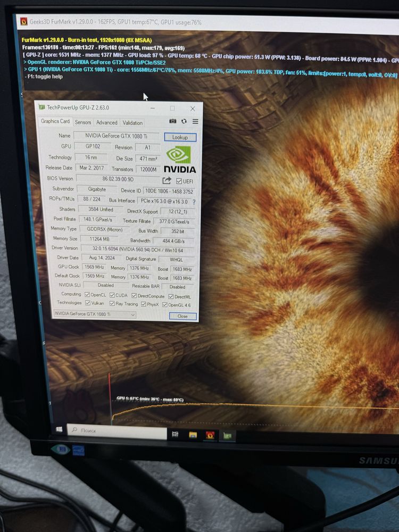Toggle the OpenGL 4.6 checkbox

click(165, 305)
